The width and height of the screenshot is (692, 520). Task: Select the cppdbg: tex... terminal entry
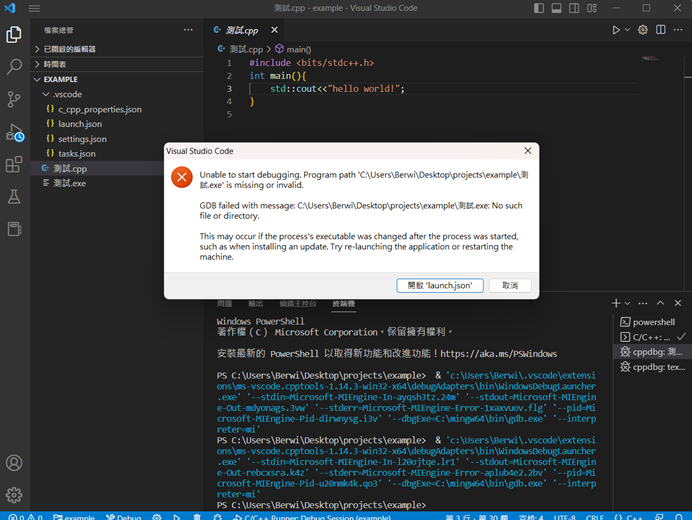651,367
